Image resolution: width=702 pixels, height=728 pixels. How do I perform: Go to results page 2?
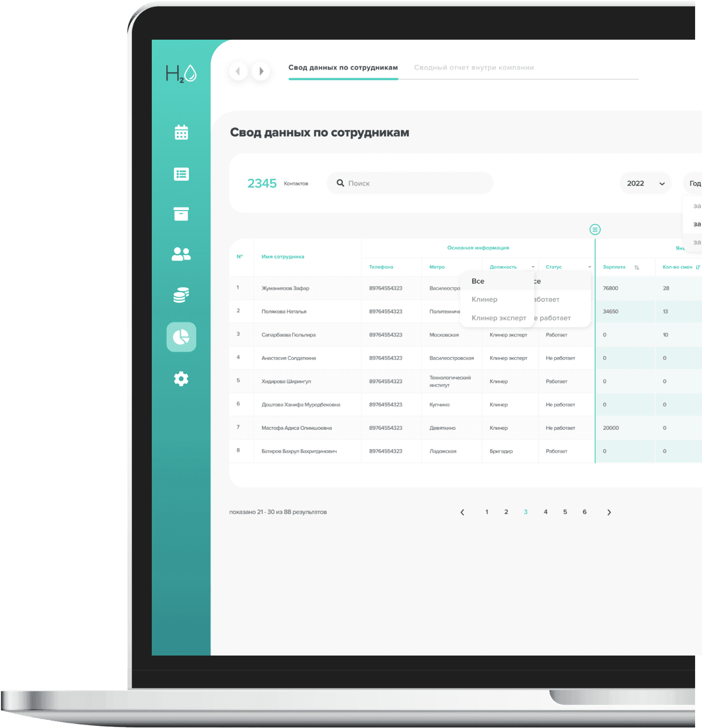(x=506, y=512)
